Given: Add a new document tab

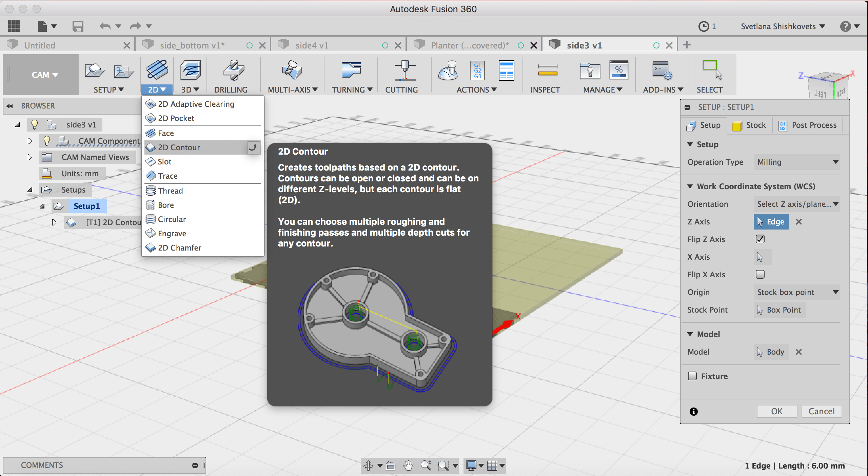Looking at the screenshot, I should [x=687, y=45].
